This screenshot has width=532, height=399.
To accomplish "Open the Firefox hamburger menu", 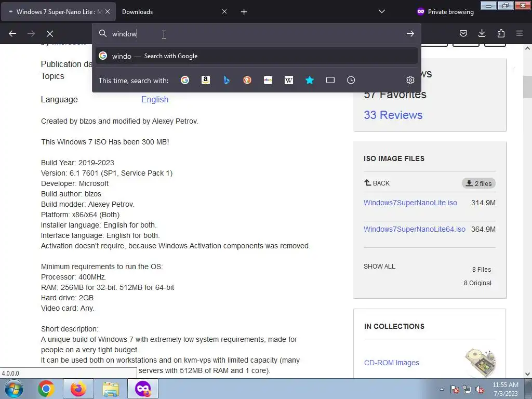I will (x=520, y=33).
